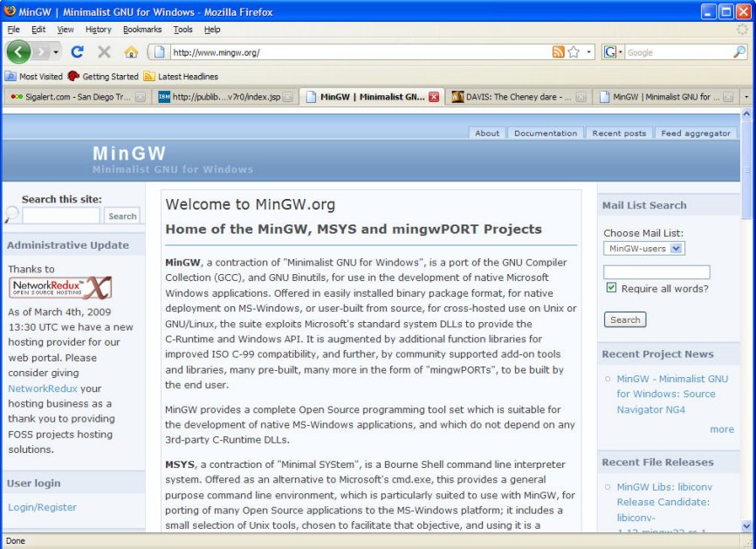Bookmark this page with the star icon
Viewport: 756px width, 549px height.
pyautogui.click(x=574, y=52)
